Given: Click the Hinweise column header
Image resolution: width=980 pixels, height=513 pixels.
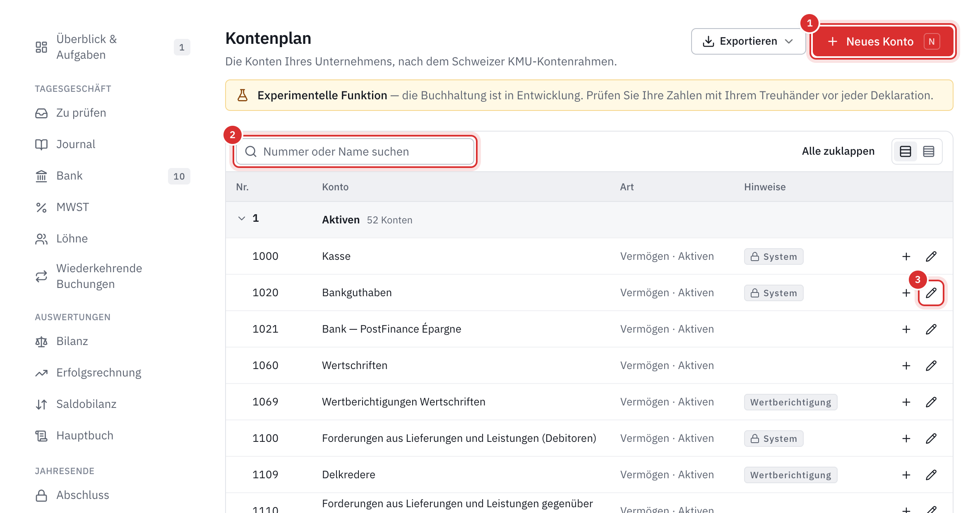Looking at the screenshot, I should (x=765, y=187).
